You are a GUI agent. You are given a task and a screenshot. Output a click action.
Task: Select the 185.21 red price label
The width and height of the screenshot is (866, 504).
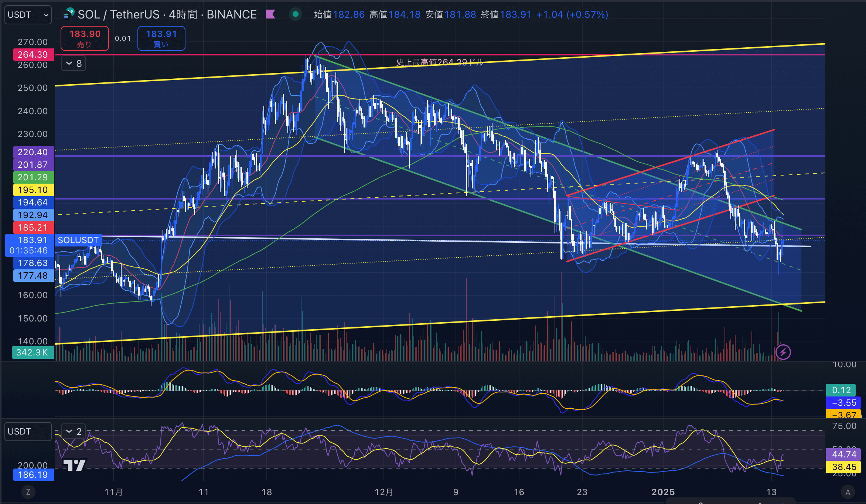33,228
